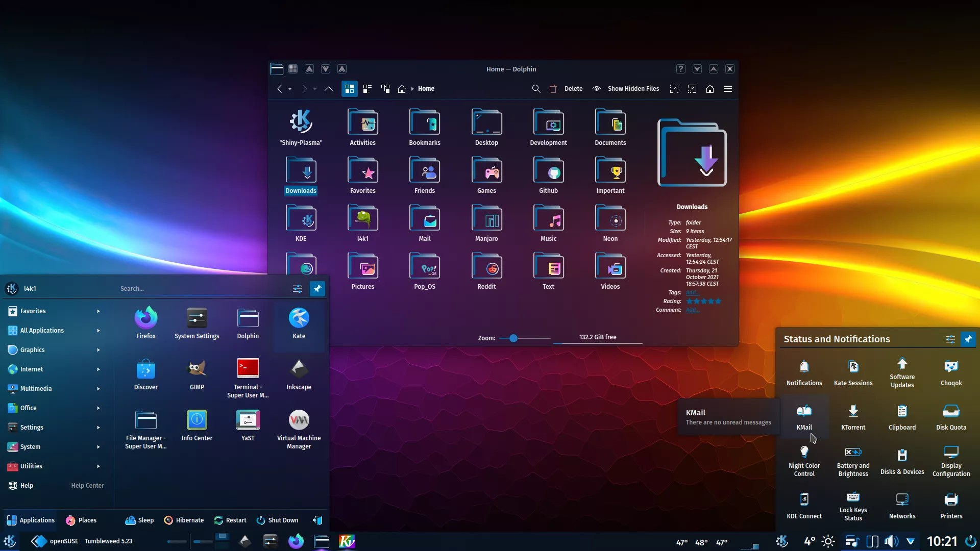The height and width of the screenshot is (551, 980).
Task: Switch Dolphin to Icons view mode
Action: tap(350, 89)
